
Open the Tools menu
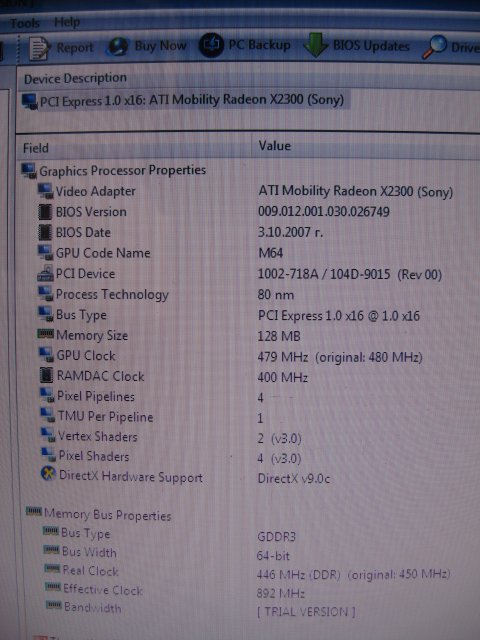[25, 23]
